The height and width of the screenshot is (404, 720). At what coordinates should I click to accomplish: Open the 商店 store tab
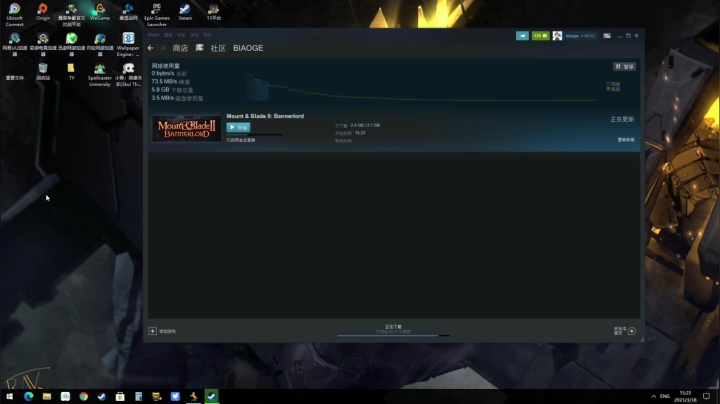[180, 48]
